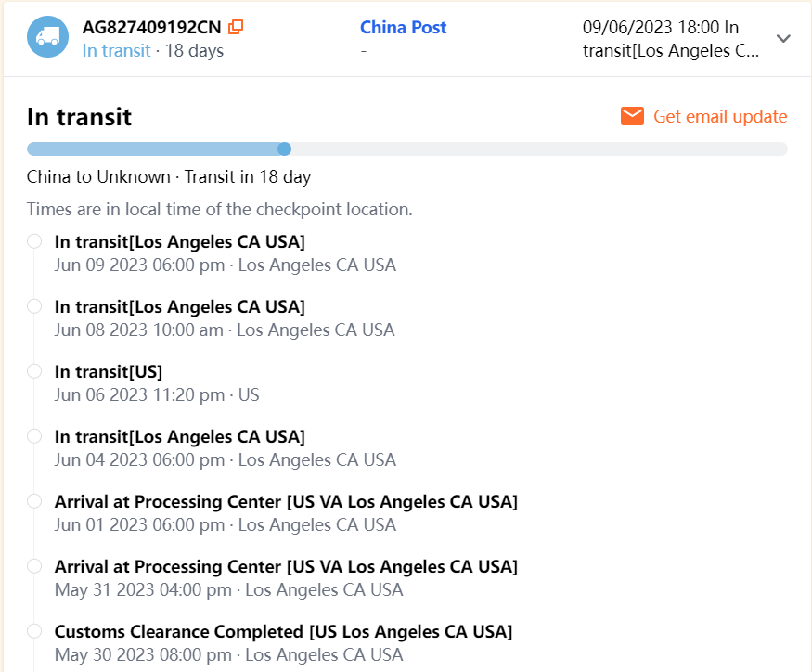
Task: Click the Jun 01 Processing Center checkpoint marker
Action: [x=34, y=501]
